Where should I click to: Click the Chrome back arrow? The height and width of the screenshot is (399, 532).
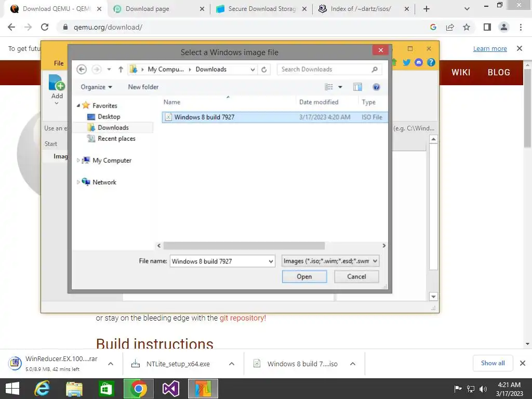tap(11, 27)
